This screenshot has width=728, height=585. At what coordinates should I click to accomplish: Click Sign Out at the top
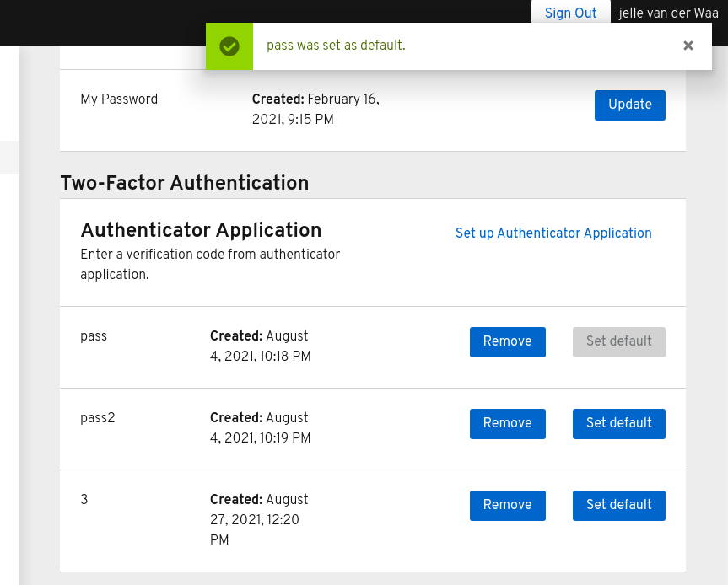point(570,13)
